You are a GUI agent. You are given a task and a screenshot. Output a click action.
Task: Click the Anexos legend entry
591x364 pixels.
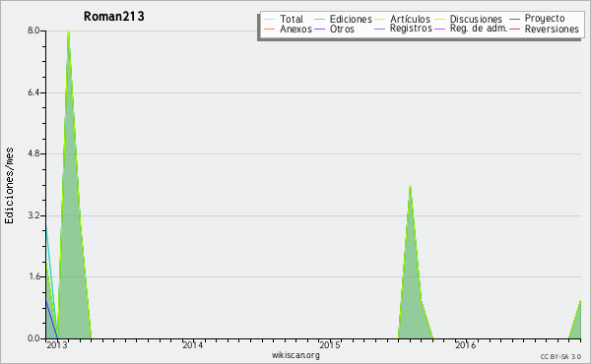[295, 29]
